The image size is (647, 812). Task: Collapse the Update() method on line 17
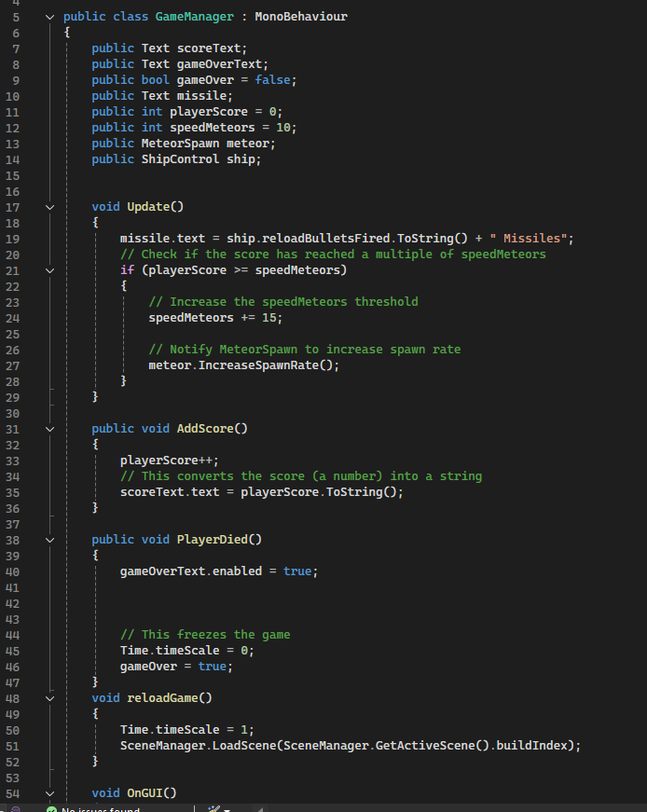pos(49,207)
